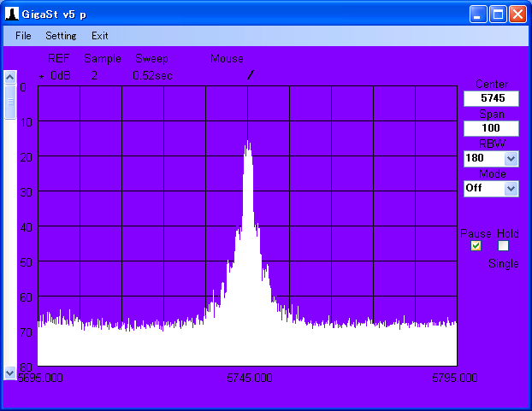The height and width of the screenshot is (411, 532).
Task: Click the RBW label
Action: pos(493,144)
